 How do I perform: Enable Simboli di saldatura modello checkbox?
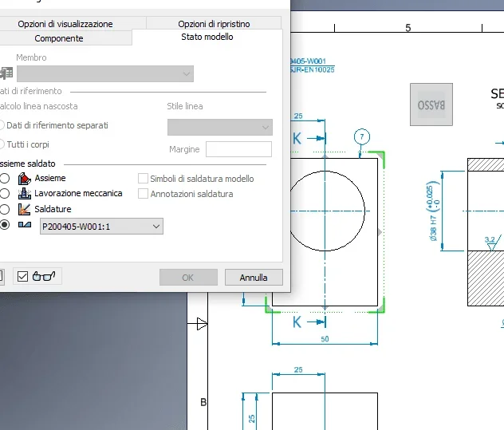[143, 178]
